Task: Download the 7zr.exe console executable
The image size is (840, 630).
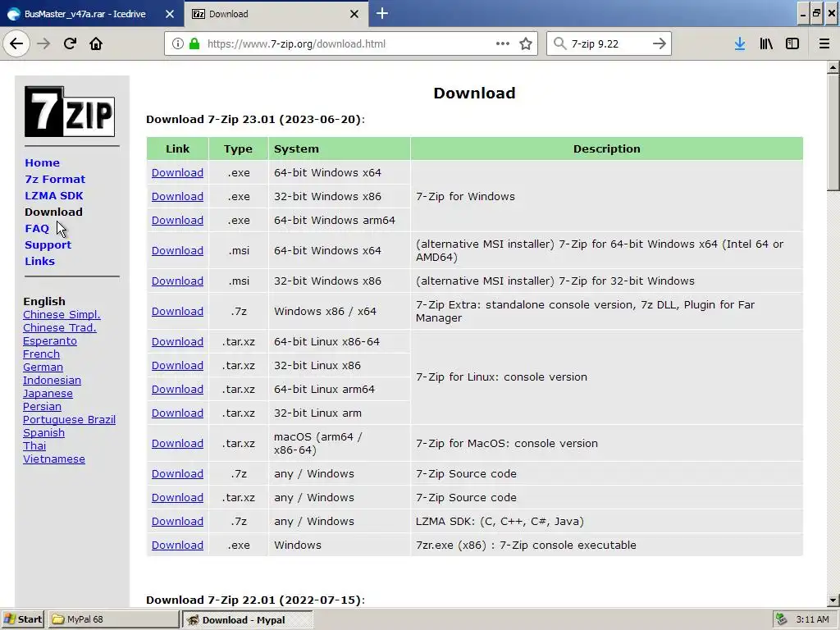Action: coord(177,546)
